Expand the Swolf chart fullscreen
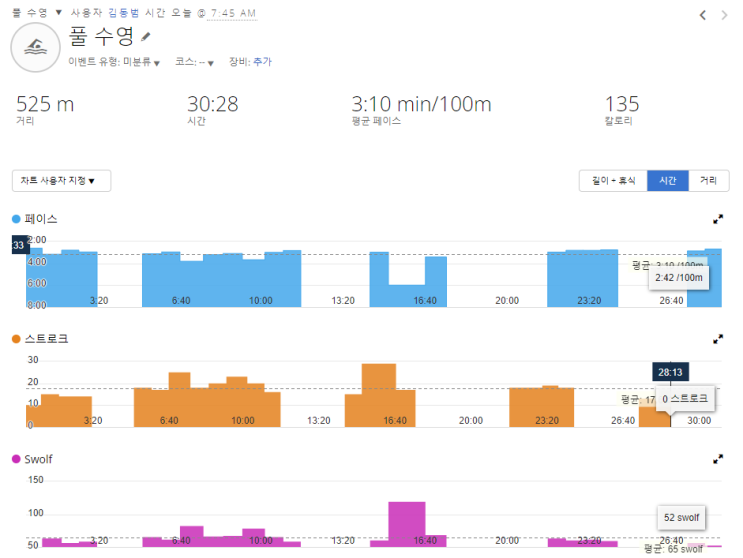The width and height of the screenshot is (743, 558). [x=718, y=459]
